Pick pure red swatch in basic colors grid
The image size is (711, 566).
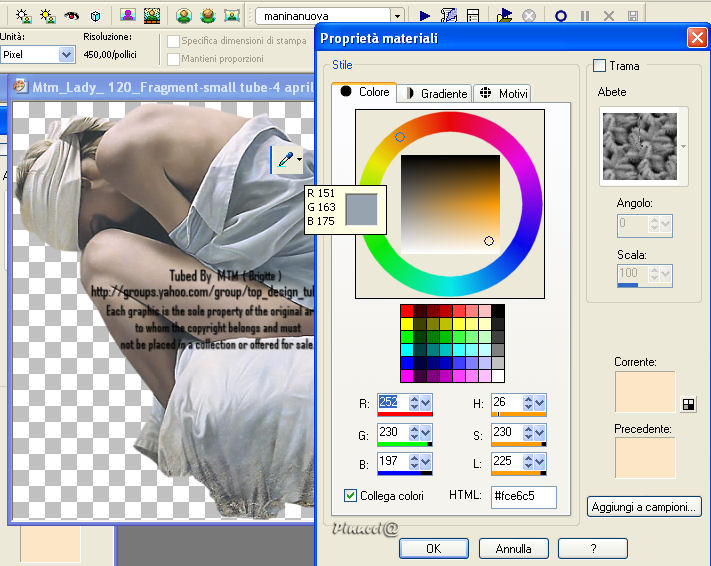coord(407,311)
